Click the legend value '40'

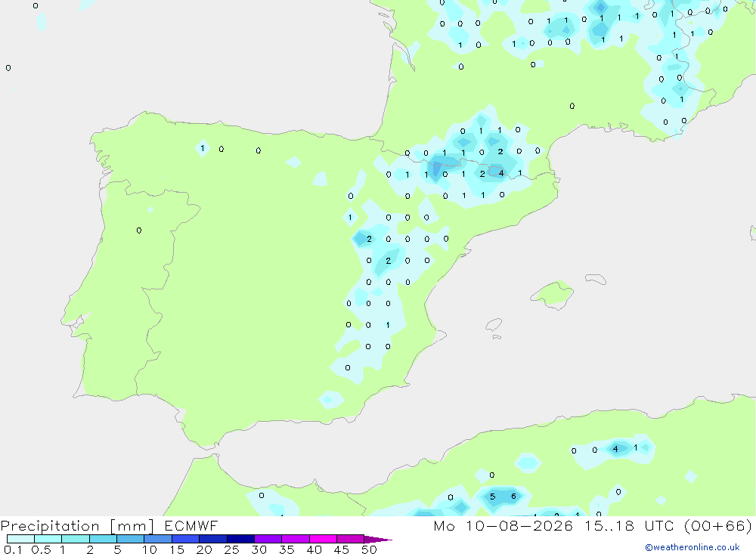314,549
